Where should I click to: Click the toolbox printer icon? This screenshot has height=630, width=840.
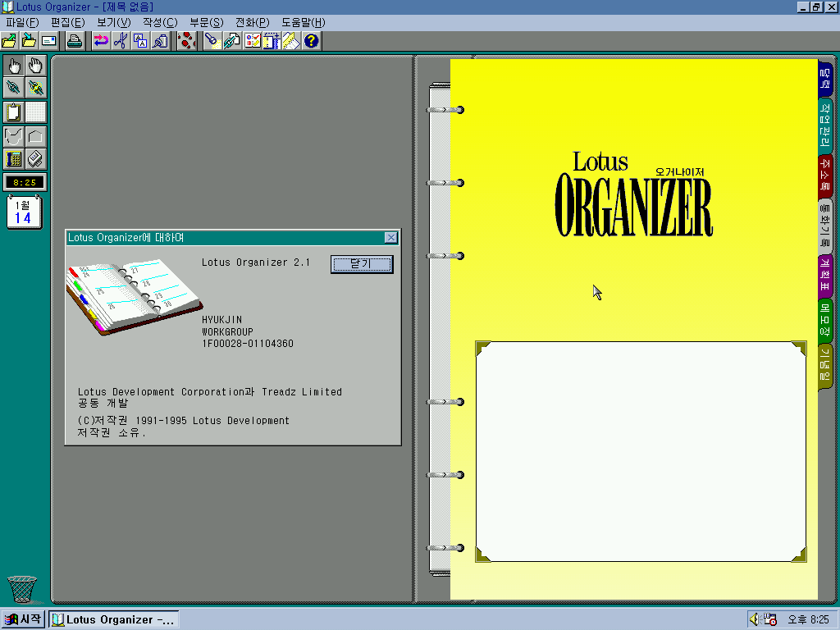pos(35,159)
